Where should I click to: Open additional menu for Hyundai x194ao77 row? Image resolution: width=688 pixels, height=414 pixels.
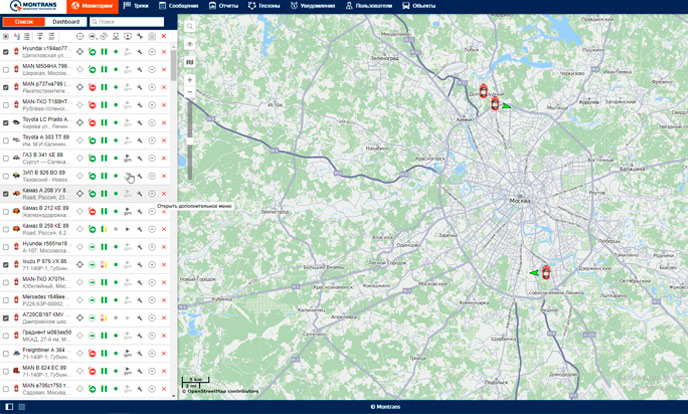point(152,52)
